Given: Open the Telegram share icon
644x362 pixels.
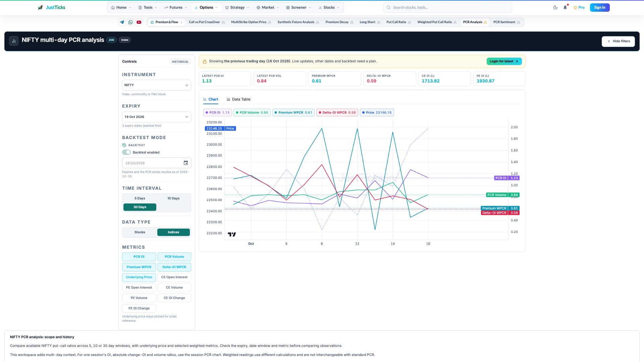Looking at the screenshot, I should coord(122,22).
